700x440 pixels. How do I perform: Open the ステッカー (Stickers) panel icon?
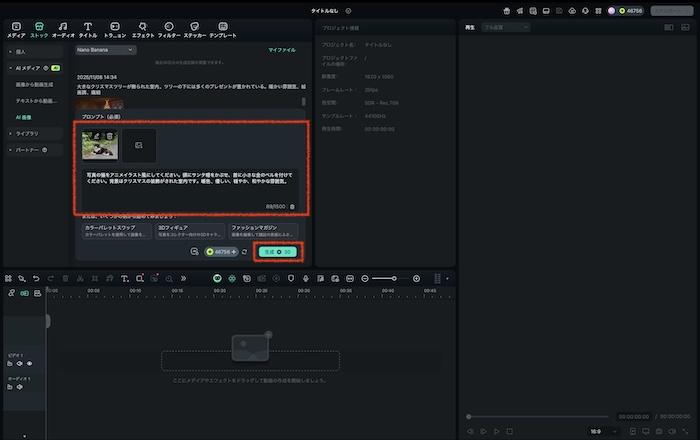pos(193,29)
